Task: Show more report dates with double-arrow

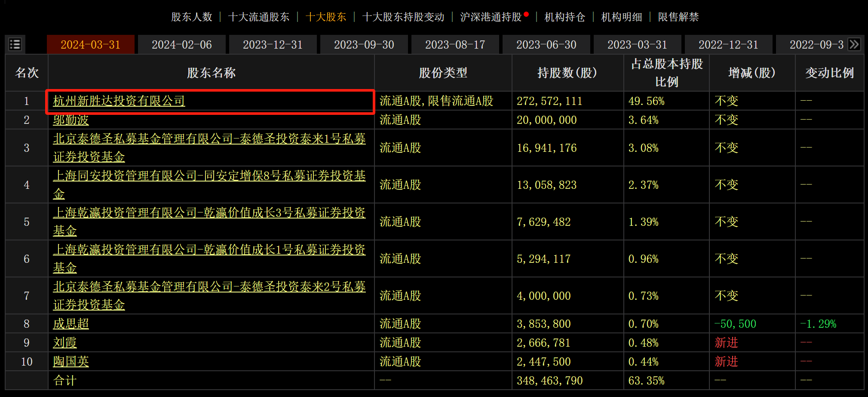Action: point(854,44)
